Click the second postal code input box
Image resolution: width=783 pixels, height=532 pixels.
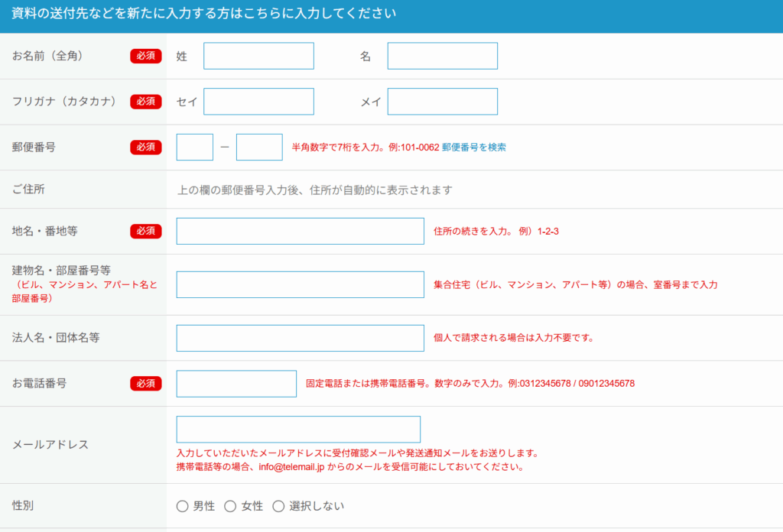click(x=259, y=147)
